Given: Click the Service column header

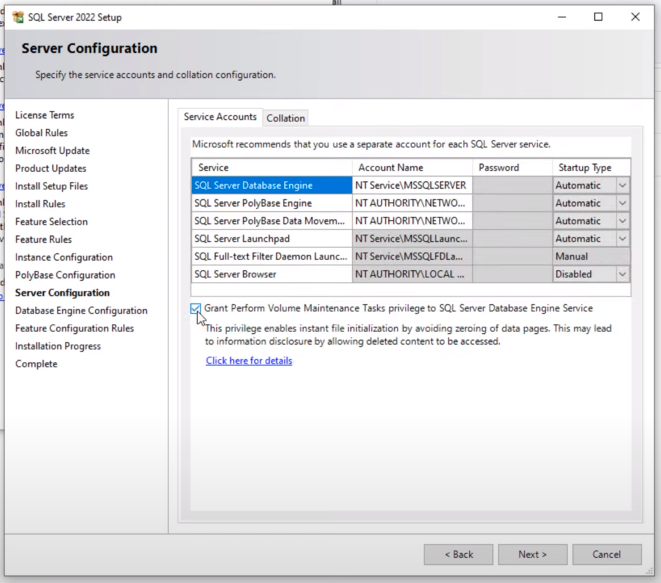Looking at the screenshot, I should pyautogui.click(x=271, y=167).
